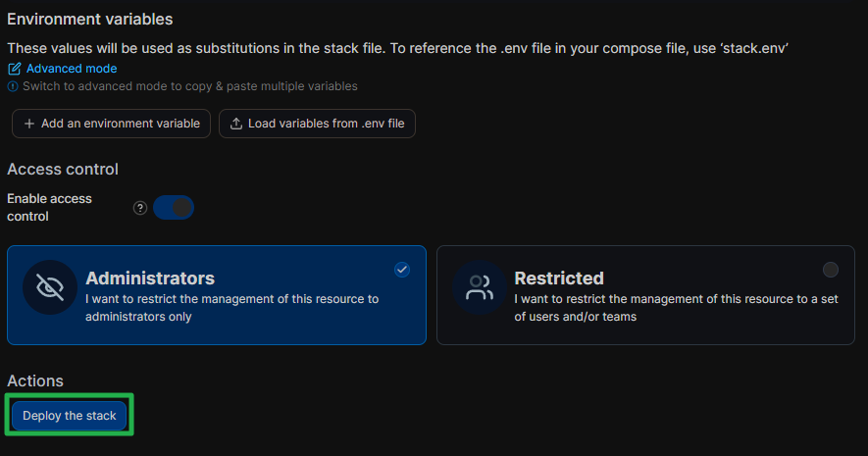This screenshot has height=456, width=868.
Task: Select the Administrators card title
Action: 150,278
